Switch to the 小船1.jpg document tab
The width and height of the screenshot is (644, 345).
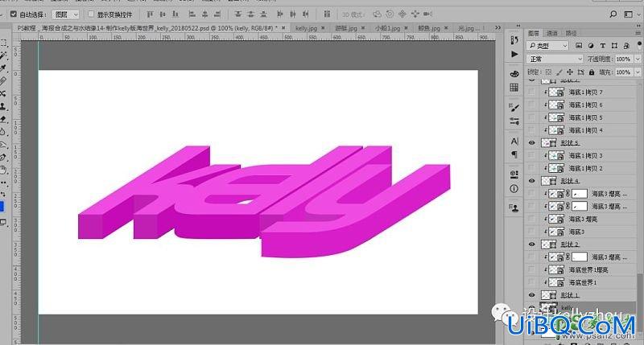[x=387, y=28]
